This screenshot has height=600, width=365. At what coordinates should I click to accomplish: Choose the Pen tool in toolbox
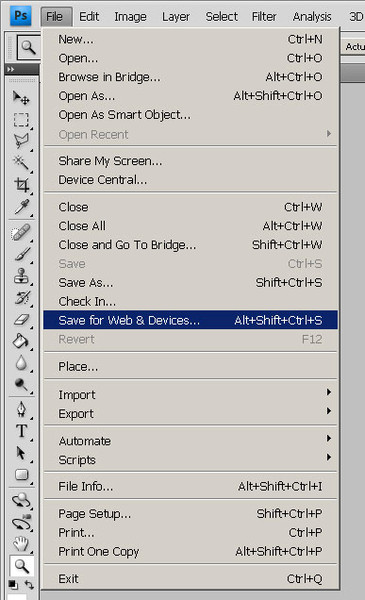pyautogui.click(x=21, y=409)
